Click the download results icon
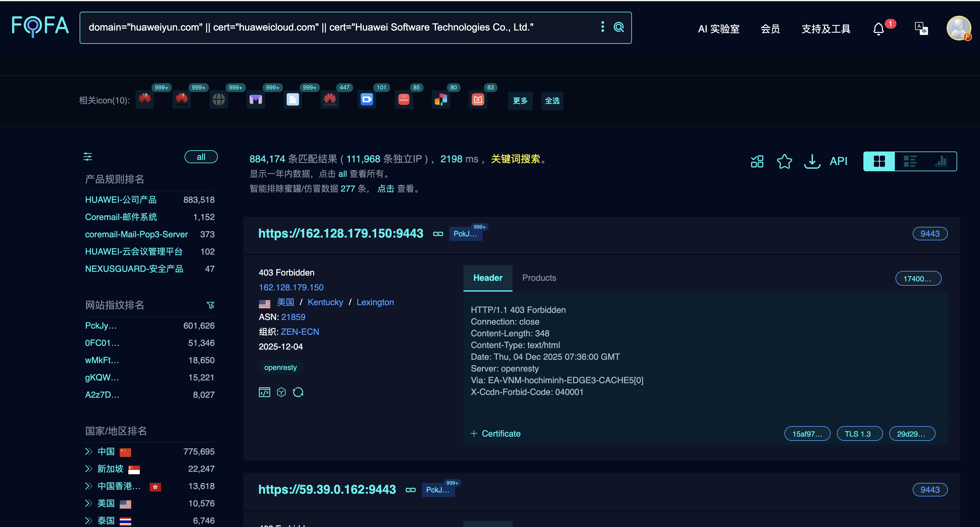 [x=812, y=161]
